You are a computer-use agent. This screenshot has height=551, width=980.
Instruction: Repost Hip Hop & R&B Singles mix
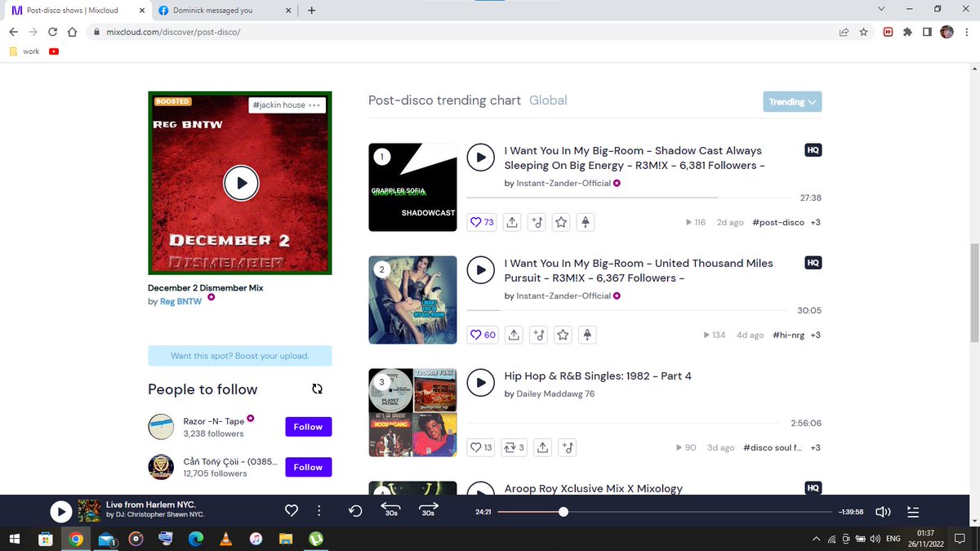[x=514, y=447]
